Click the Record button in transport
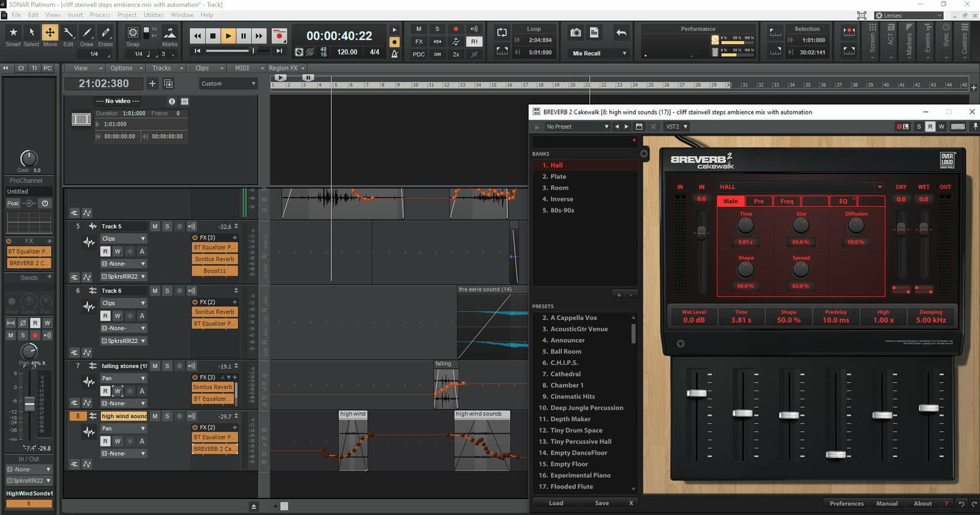The width and height of the screenshot is (980, 515). [279, 36]
